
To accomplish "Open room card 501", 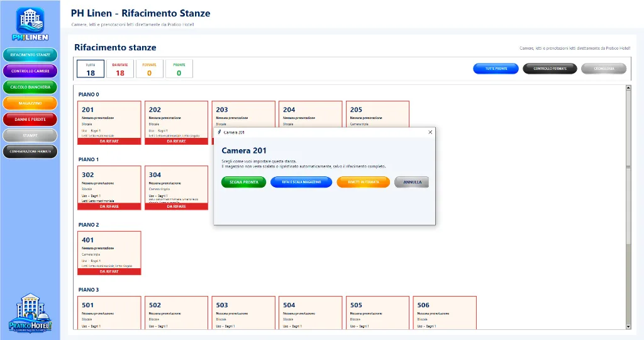I will coord(109,312).
